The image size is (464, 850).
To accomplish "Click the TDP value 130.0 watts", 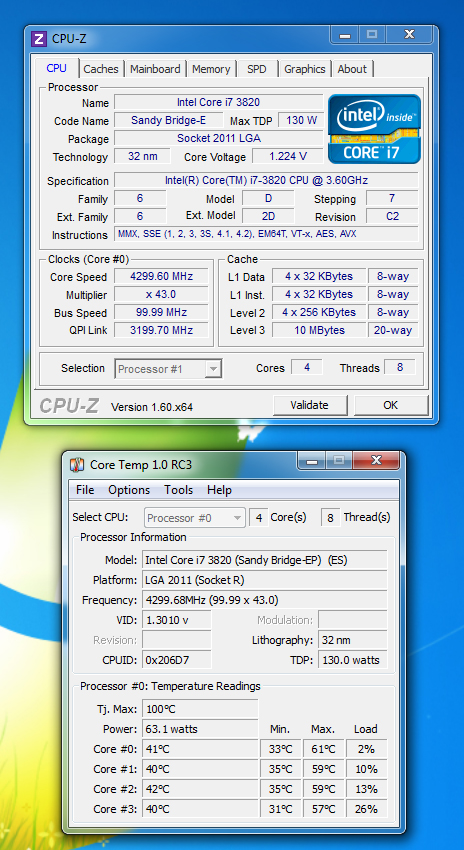I will coord(353,660).
